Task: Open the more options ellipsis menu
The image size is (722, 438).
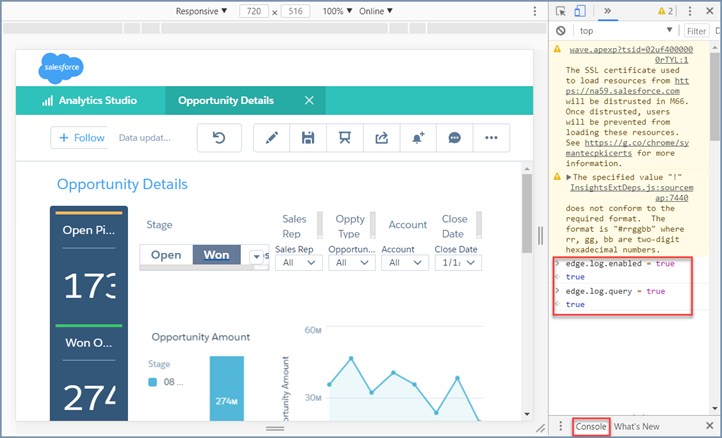Action: click(x=491, y=138)
